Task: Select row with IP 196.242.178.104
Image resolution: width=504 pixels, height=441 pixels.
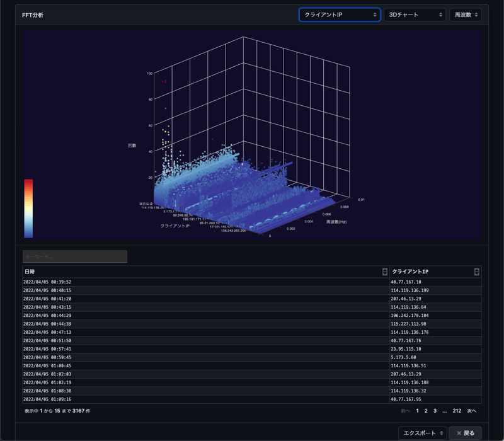Action: coord(409,315)
